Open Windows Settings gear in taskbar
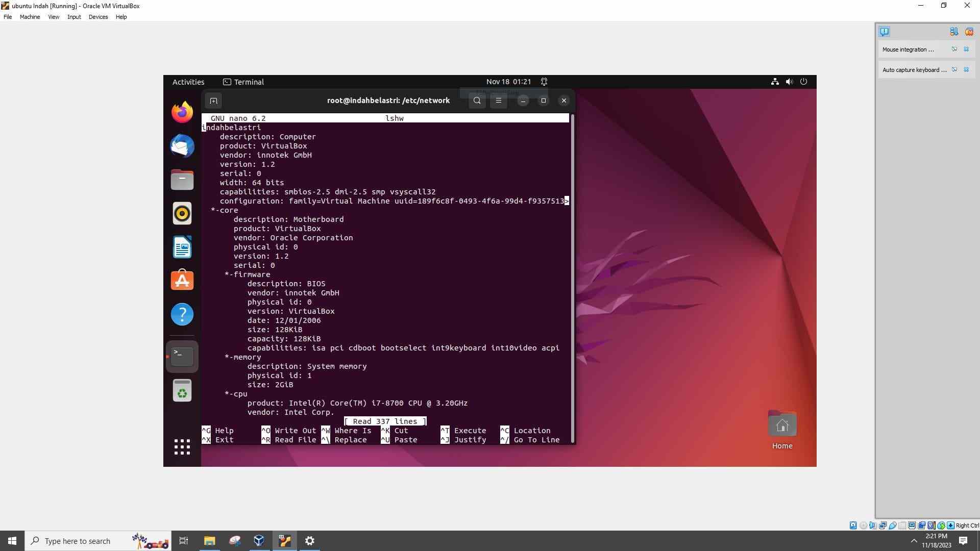980x551 pixels. (x=309, y=541)
